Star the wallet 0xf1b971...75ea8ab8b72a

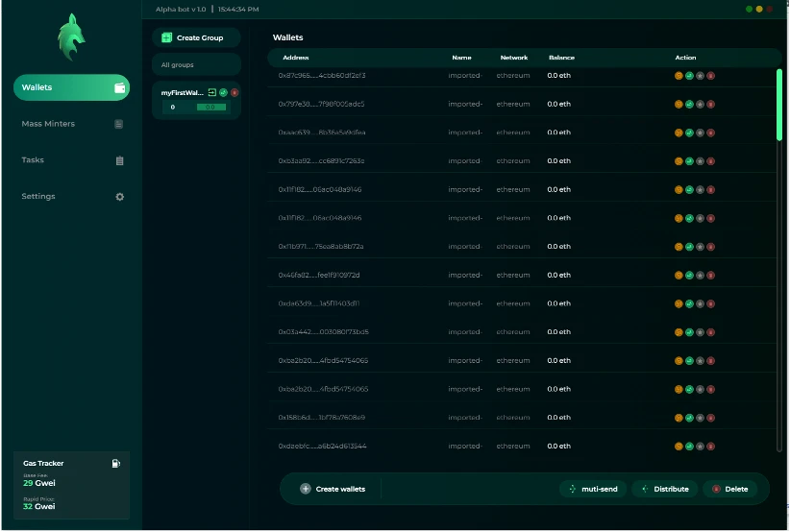[700, 247]
